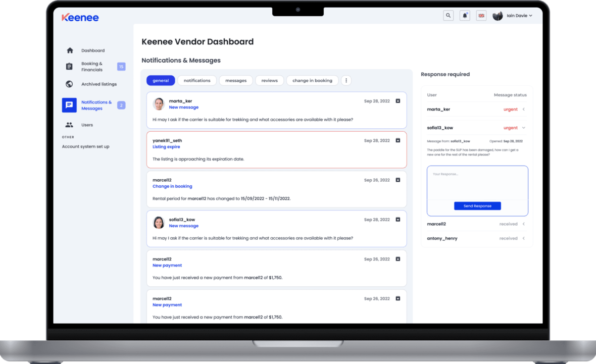This screenshot has height=364, width=596.
Task: Click archive icon on last marcel12 new payment
Action: [398, 299]
